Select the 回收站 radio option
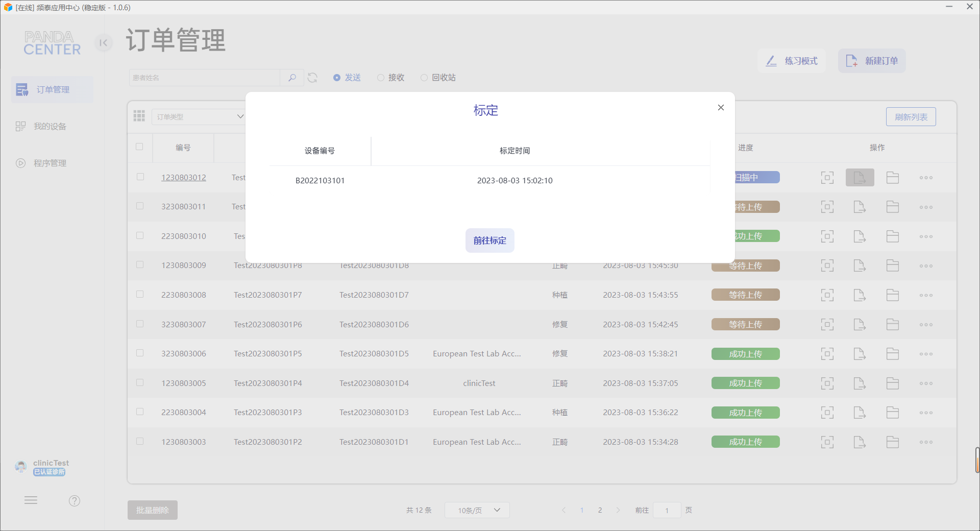Screen dimensions: 980x531 tap(438, 78)
